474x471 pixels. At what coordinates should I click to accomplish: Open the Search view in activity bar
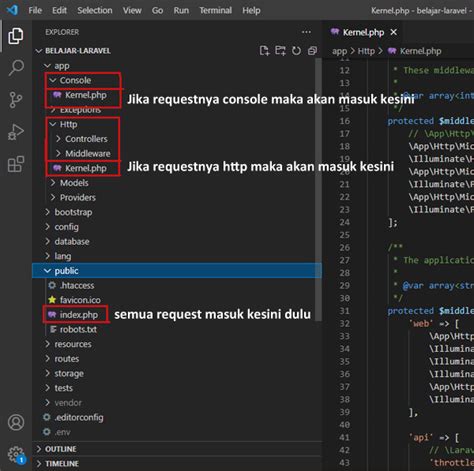point(16,68)
